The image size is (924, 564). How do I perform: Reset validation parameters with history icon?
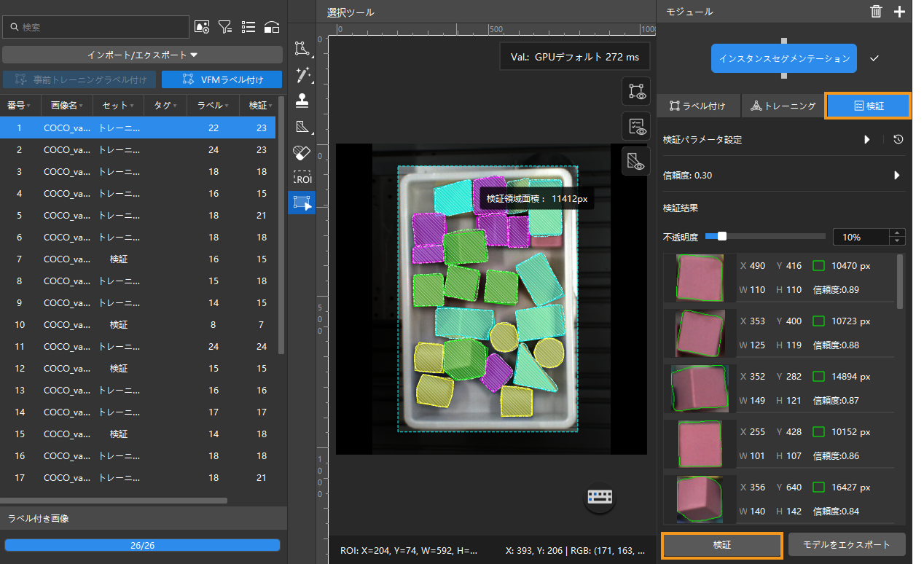point(898,139)
